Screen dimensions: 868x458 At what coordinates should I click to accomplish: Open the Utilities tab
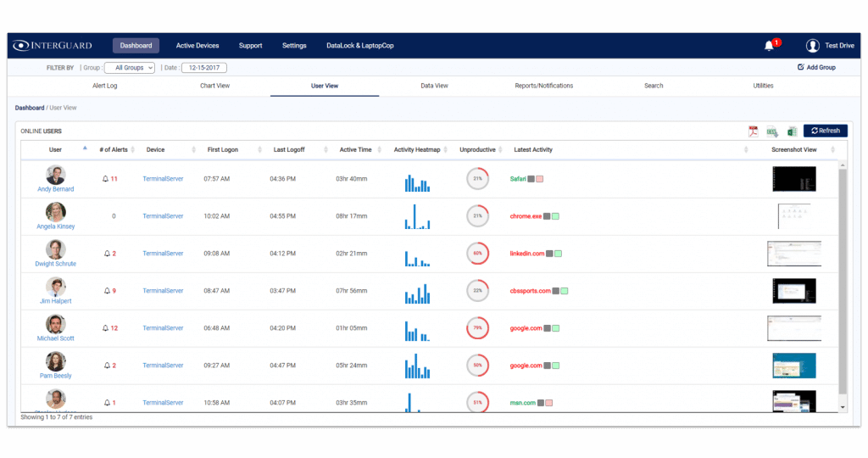[x=763, y=86]
